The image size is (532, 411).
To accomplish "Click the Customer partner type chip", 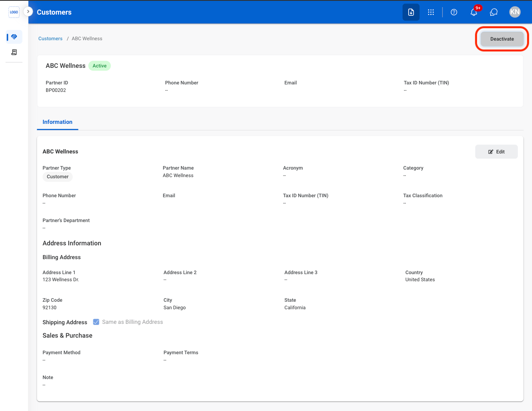I will [x=58, y=177].
